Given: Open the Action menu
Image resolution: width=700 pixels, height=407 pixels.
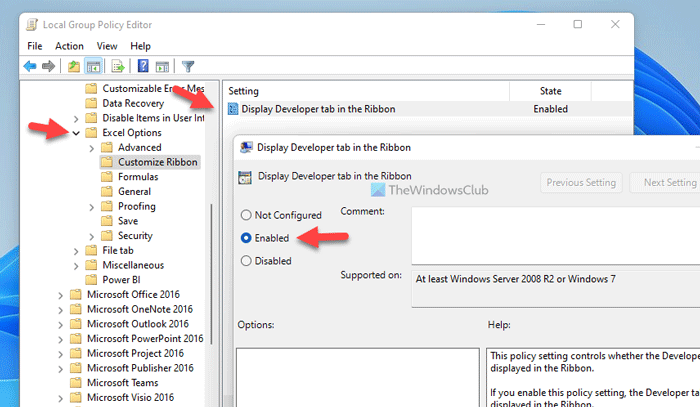Looking at the screenshot, I should (69, 46).
